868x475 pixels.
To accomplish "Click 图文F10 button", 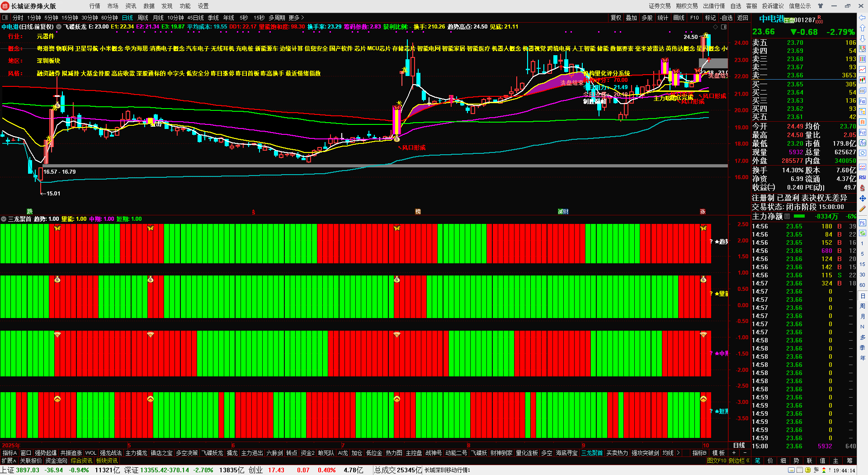I will [x=717, y=461].
